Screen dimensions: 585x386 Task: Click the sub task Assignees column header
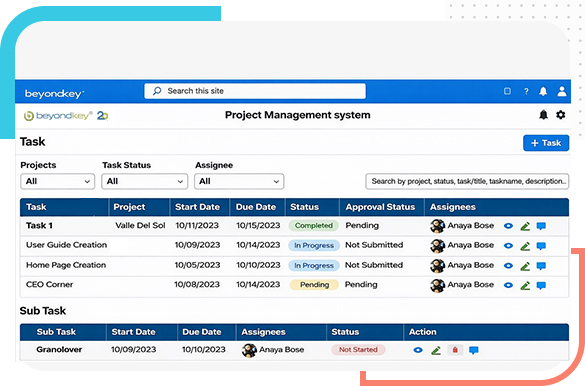(263, 332)
